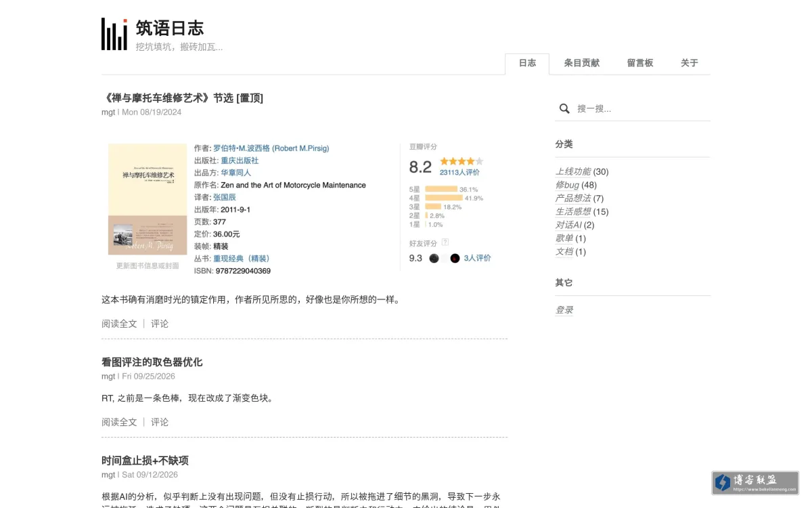812x508 pixels.
Task: Open post 看图评注的取色器优化
Action: point(152,362)
